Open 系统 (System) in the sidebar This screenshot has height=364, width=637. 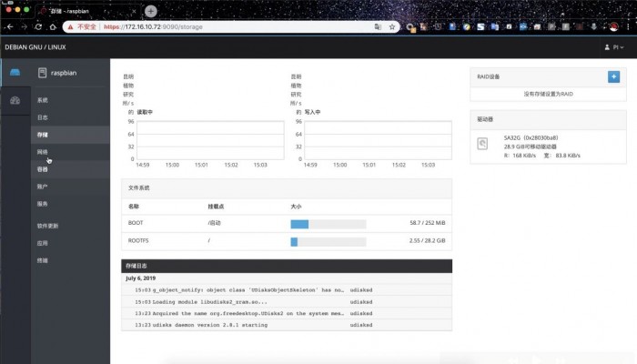point(43,100)
